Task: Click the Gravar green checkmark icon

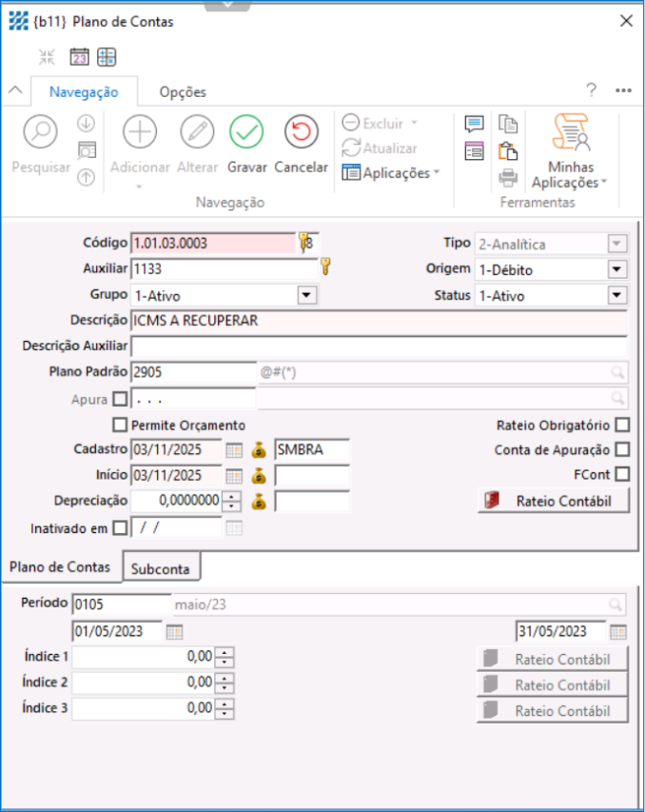Action: [x=246, y=132]
